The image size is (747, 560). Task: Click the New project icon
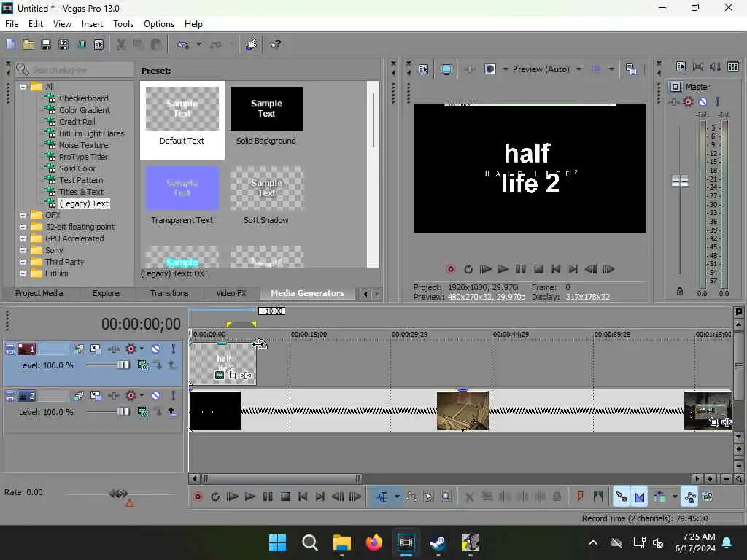tap(10, 44)
